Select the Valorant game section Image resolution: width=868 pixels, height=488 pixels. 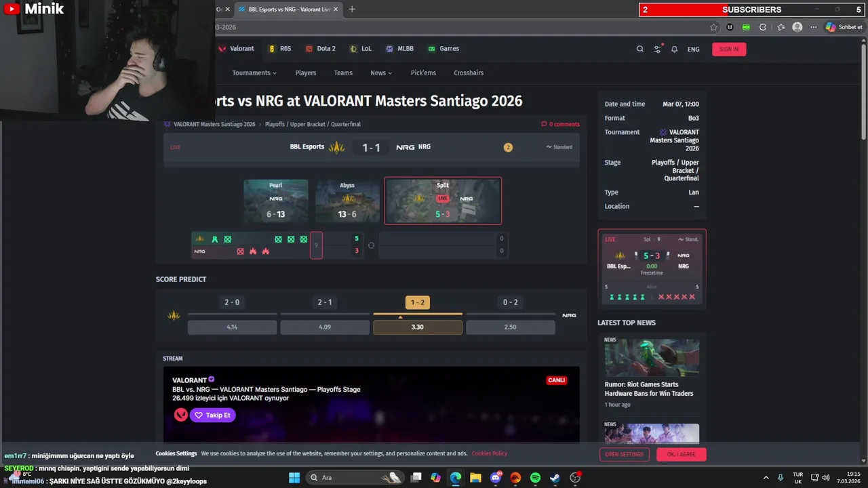(236, 49)
